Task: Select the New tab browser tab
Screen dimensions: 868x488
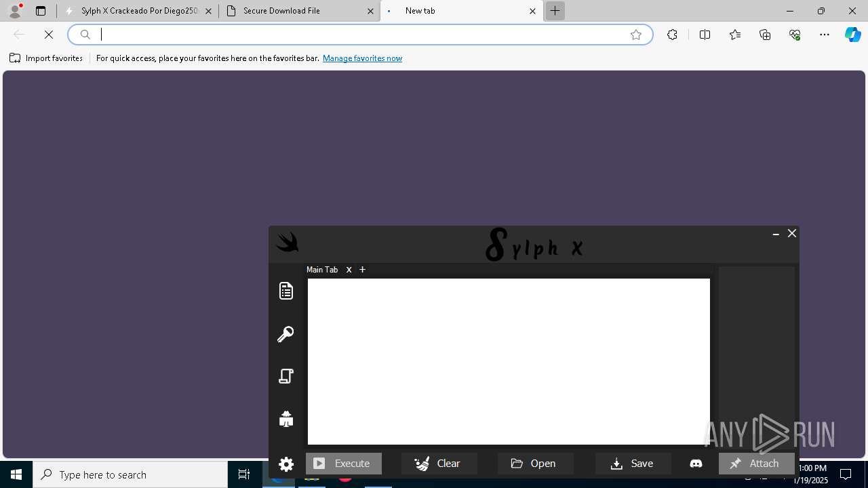Action: [462, 11]
